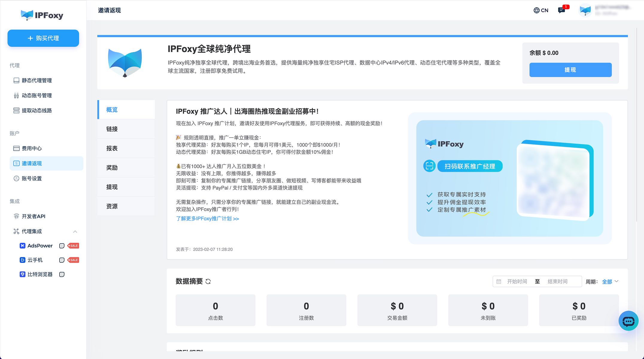
Task: Click the 账号设置 user icon
Action: (16, 178)
